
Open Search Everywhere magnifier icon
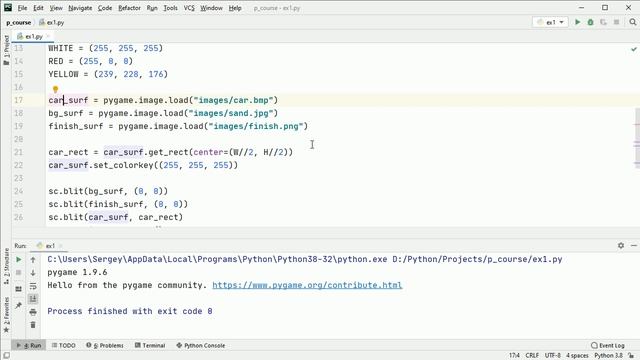(633, 22)
